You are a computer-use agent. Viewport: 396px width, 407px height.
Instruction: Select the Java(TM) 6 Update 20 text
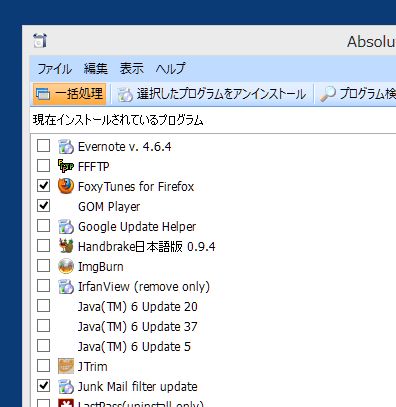[138, 307]
